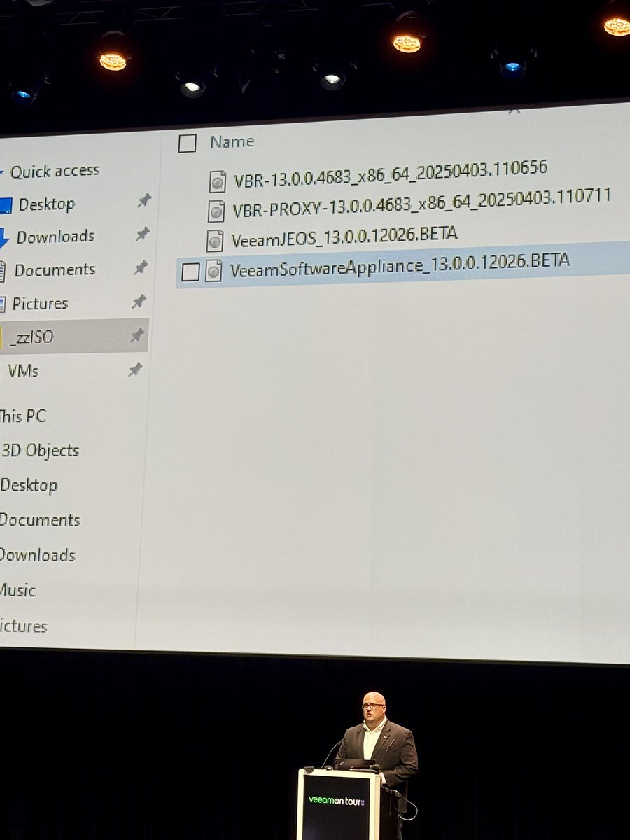
Task: Click the pin icon beside VMs
Action: [x=135, y=370]
